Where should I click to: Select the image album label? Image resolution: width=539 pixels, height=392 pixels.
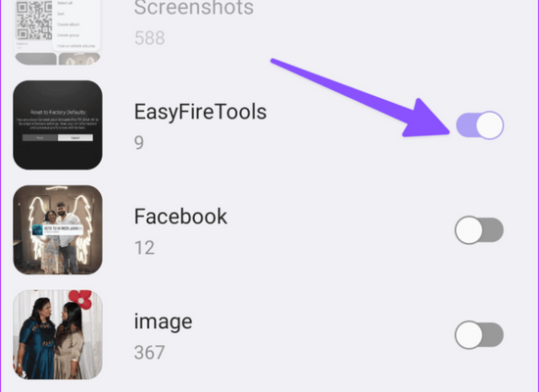click(x=163, y=321)
